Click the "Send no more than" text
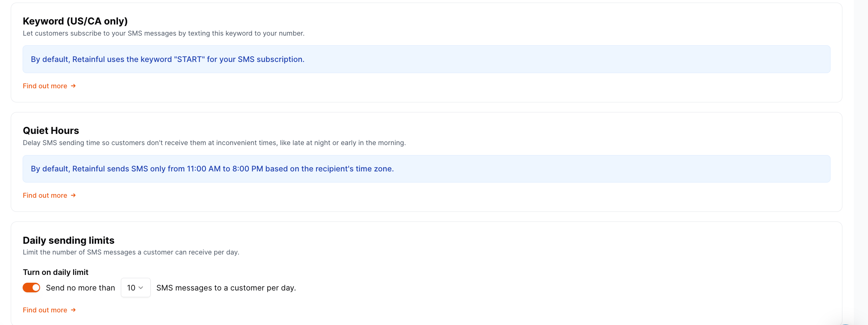Image resolution: width=868 pixels, height=325 pixels. (x=80, y=288)
